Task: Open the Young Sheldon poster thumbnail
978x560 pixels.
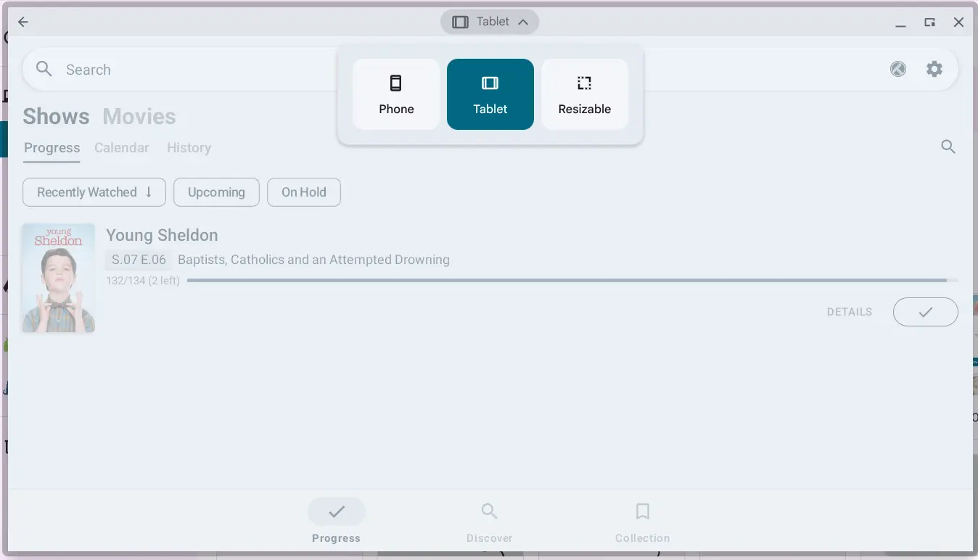Action: point(58,278)
